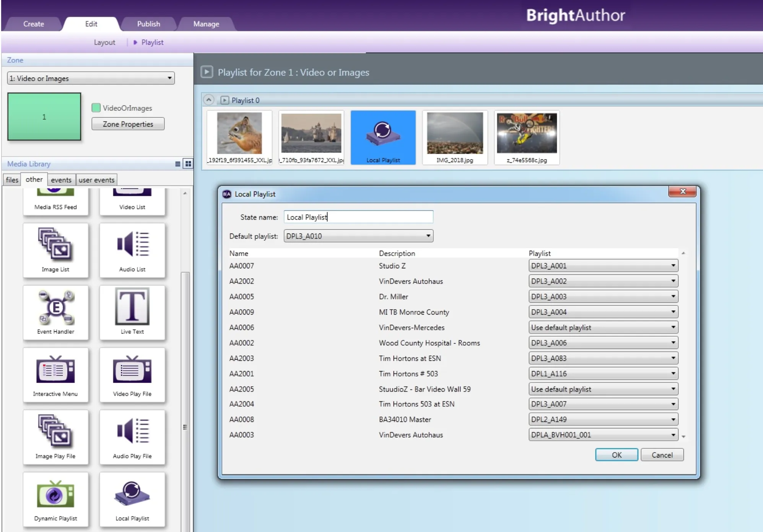Select the Event Handler icon
Viewport: 763px width, 532px height.
pos(55,313)
